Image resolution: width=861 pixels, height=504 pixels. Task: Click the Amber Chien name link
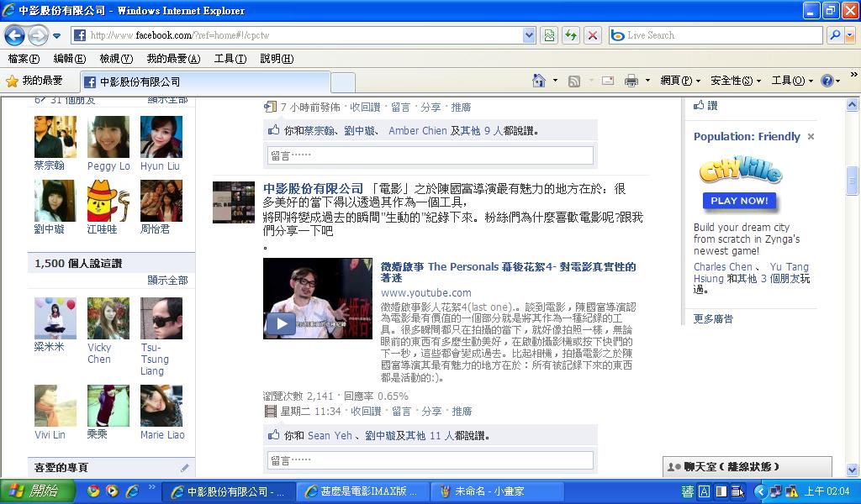(418, 131)
